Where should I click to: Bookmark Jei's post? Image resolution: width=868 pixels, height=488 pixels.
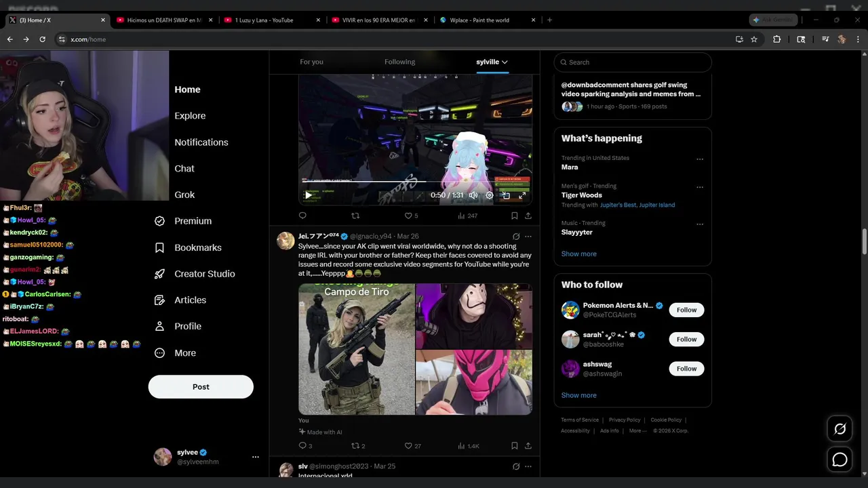[514, 446]
